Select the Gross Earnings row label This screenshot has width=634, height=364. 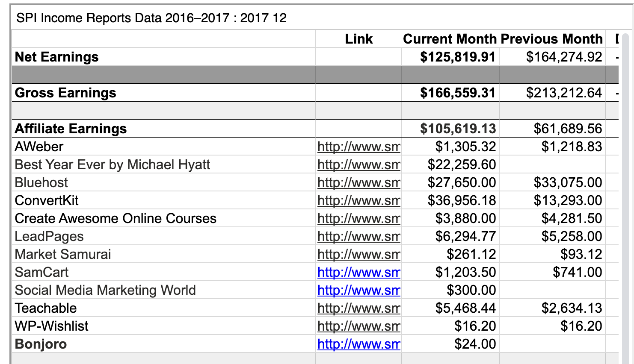(x=65, y=93)
